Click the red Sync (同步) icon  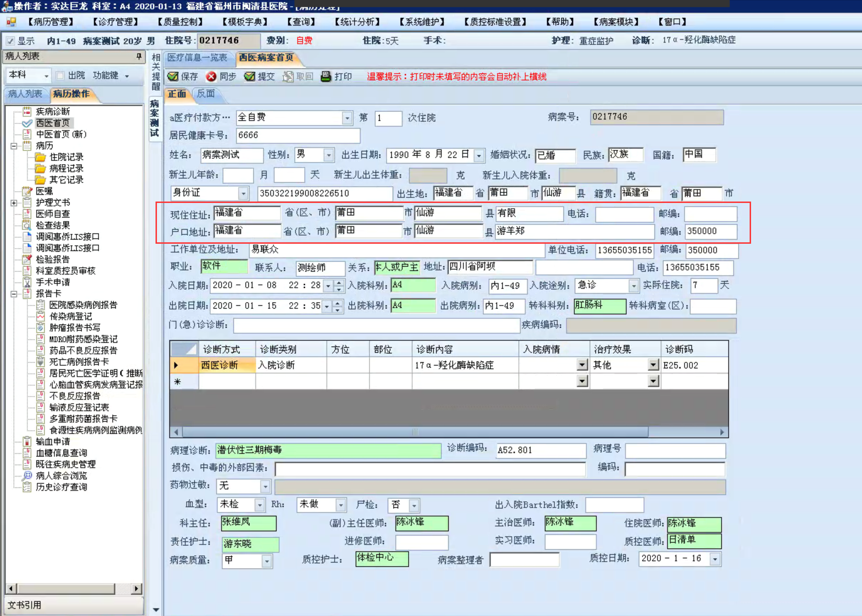click(211, 76)
